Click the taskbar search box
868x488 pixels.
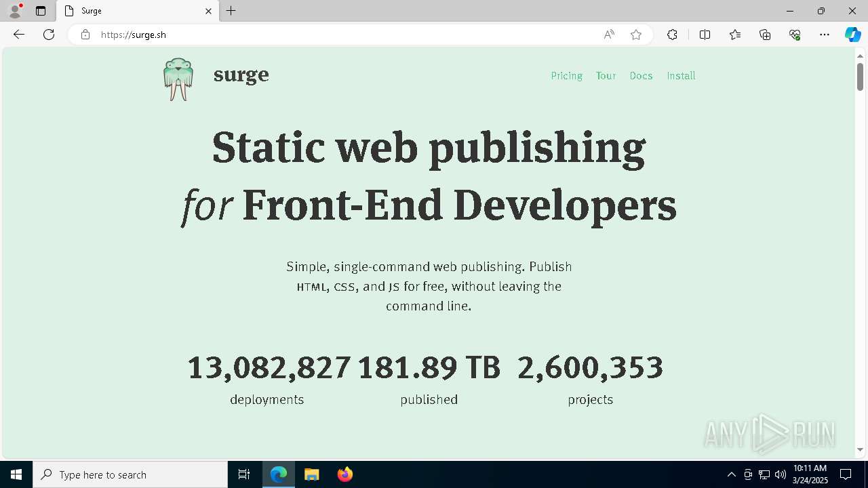coord(130,474)
